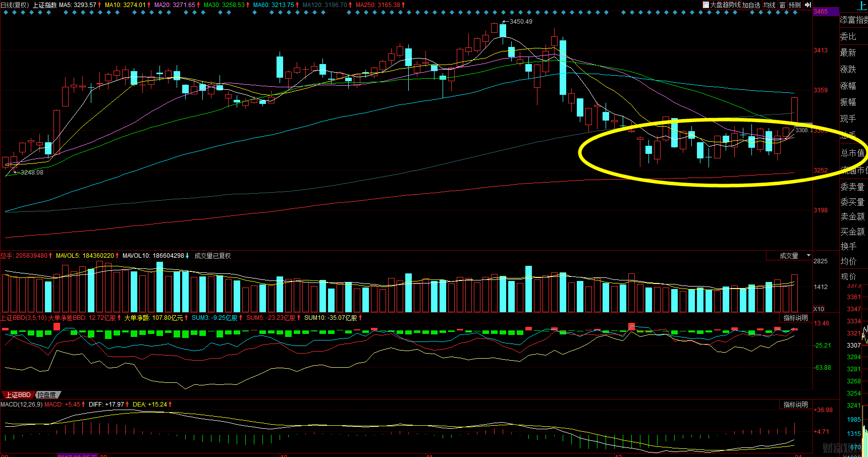Click the collapse-panel arrow icon at top right
The height and width of the screenshot is (457, 868).
click(x=808, y=5)
